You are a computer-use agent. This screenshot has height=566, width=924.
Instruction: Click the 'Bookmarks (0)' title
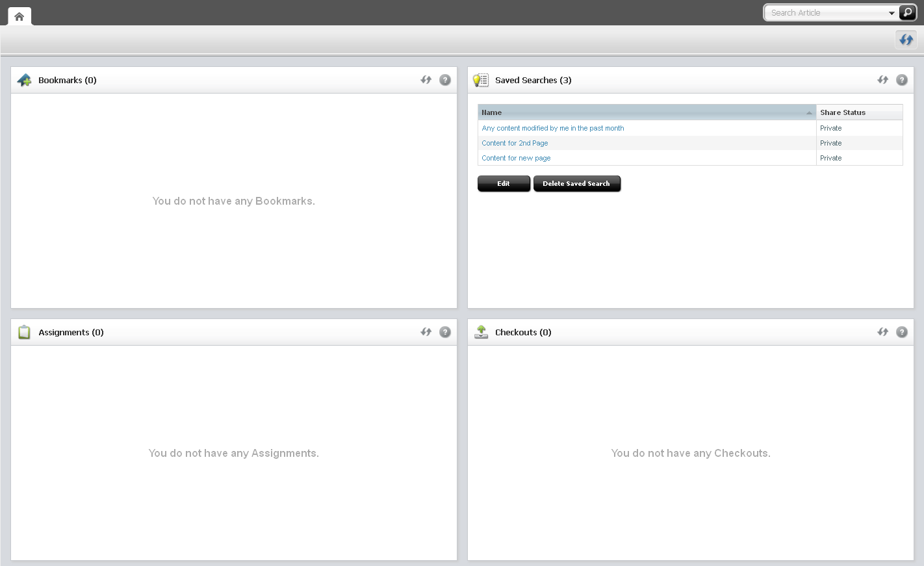tap(68, 80)
